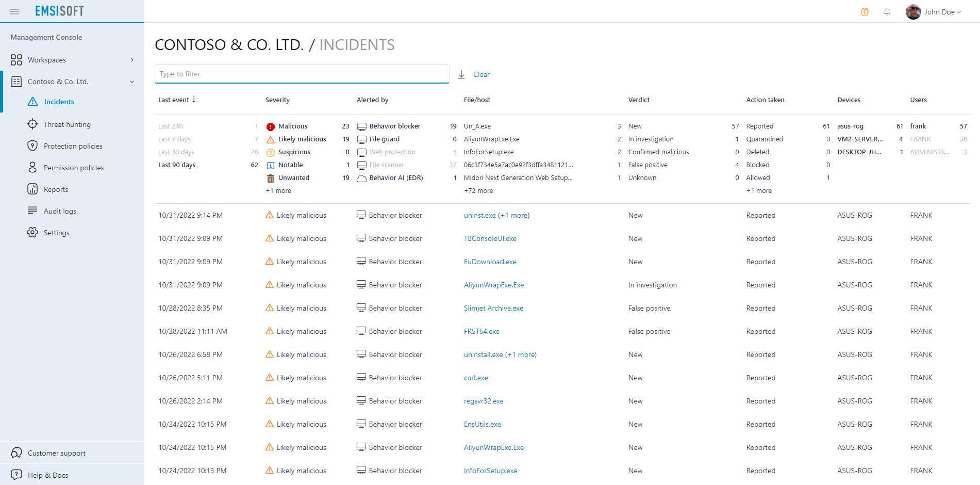The width and height of the screenshot is (980, 485).
Task: Expand the Workspaces chevron
Action: tap(132, 60)
